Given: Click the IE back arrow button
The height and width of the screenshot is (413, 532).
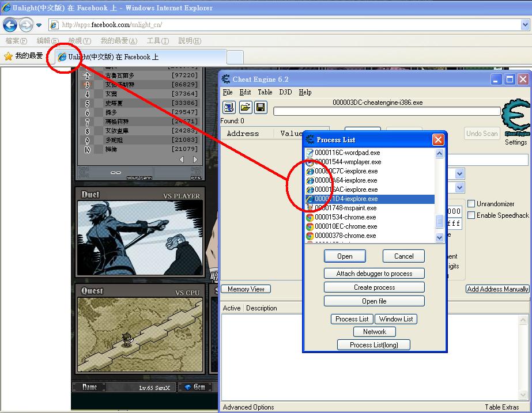Looking at the screenshot, I should tap(10, 25).
